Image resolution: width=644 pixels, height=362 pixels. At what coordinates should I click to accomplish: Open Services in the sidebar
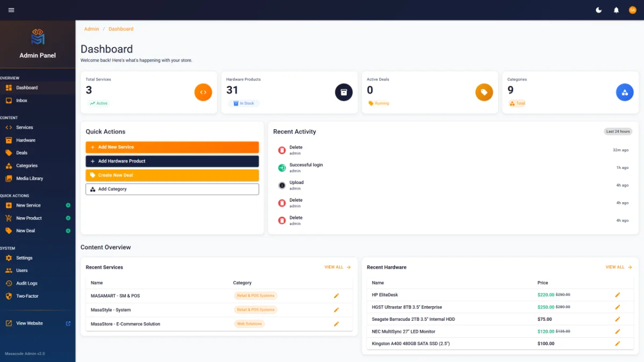38,128
